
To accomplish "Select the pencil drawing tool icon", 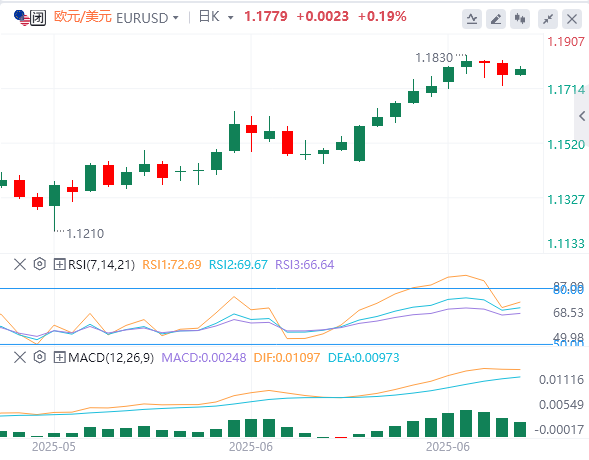I will pos(496,18).
